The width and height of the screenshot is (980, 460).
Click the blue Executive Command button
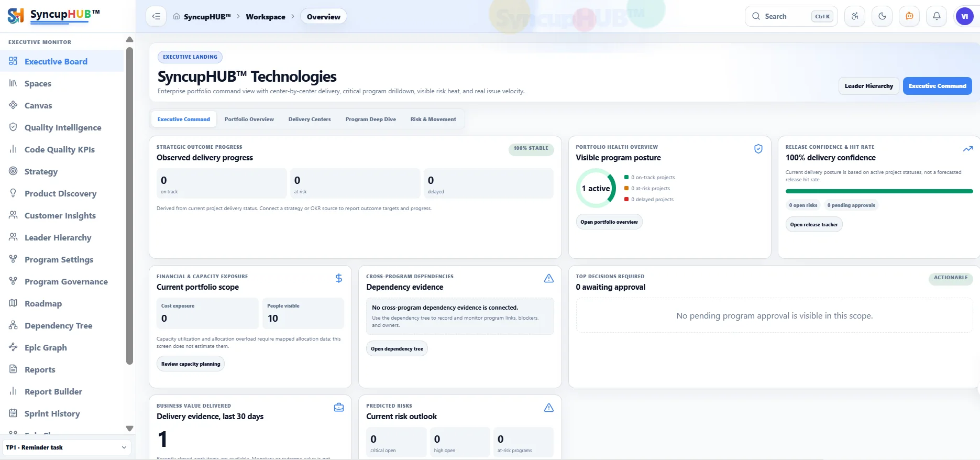[937, 86]
